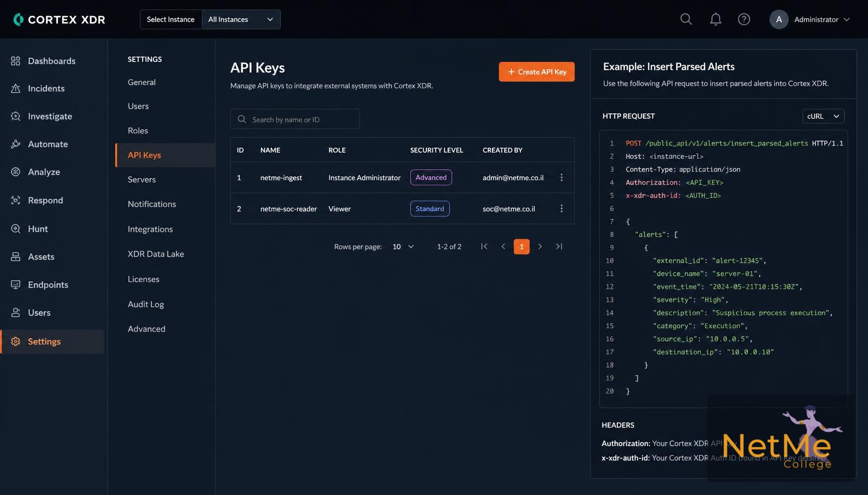Click soc@netme.co.il creator cell

pyautogui.click(x=509, y=209)
